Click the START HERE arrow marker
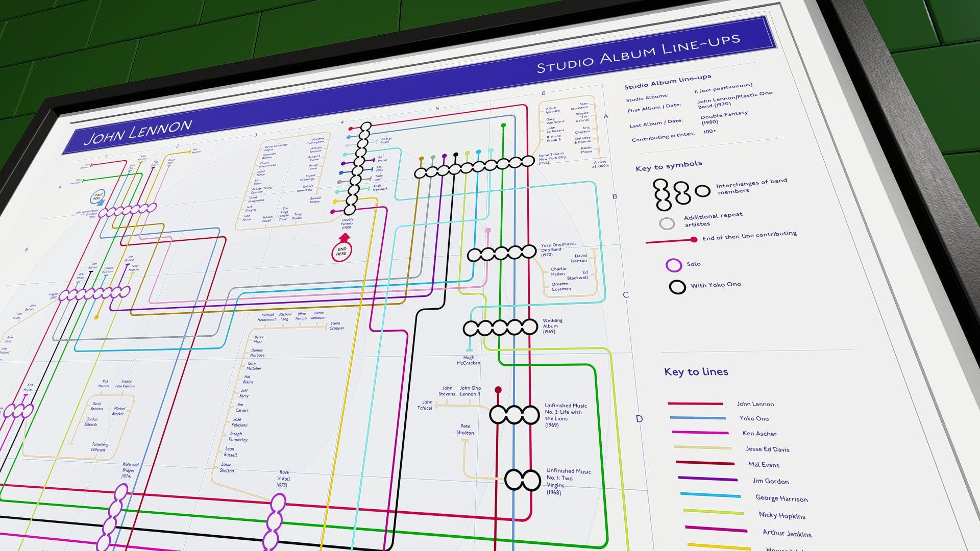The width and height of the screenshot is (980, 551). 97,197
